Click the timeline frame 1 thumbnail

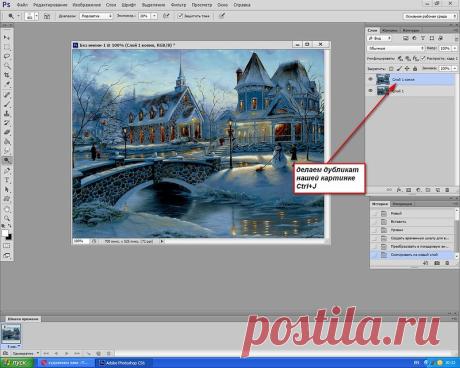[11, 334]
